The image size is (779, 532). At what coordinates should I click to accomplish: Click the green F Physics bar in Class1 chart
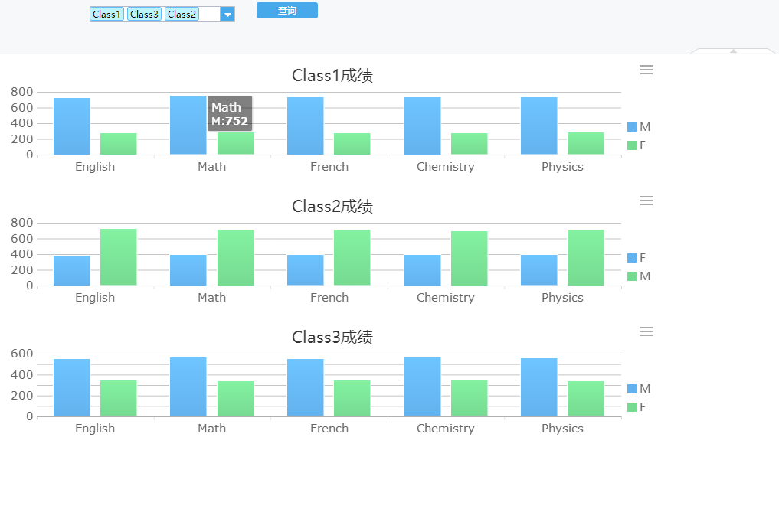tap(586, 143)
